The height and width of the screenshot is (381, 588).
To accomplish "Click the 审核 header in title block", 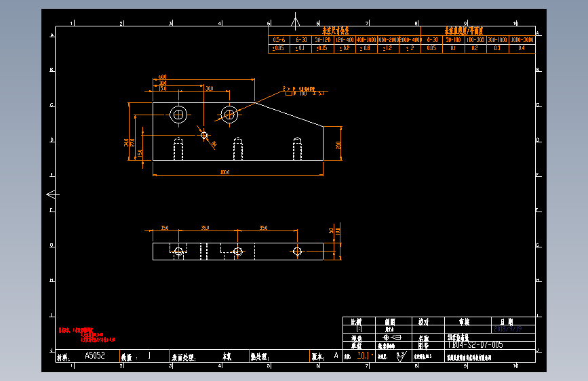I will 465,322.
